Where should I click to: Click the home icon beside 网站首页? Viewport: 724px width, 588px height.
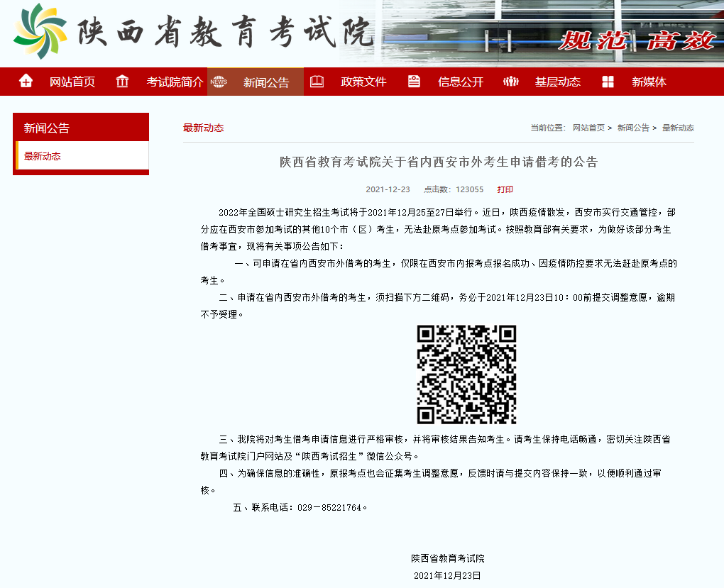[x=26, y=81]
